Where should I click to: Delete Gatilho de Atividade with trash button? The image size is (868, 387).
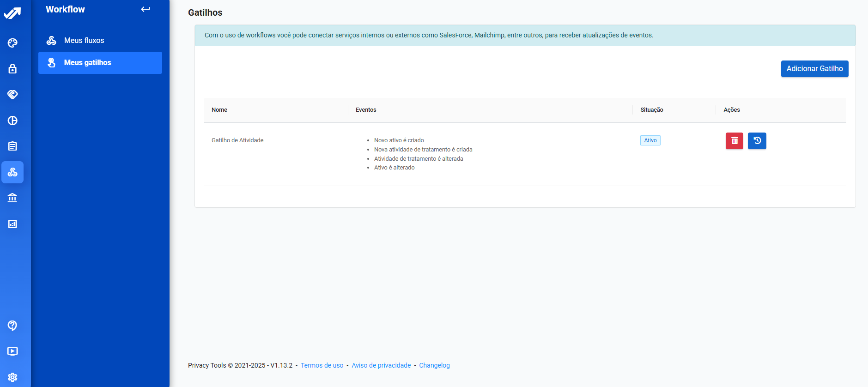(734, 141)
